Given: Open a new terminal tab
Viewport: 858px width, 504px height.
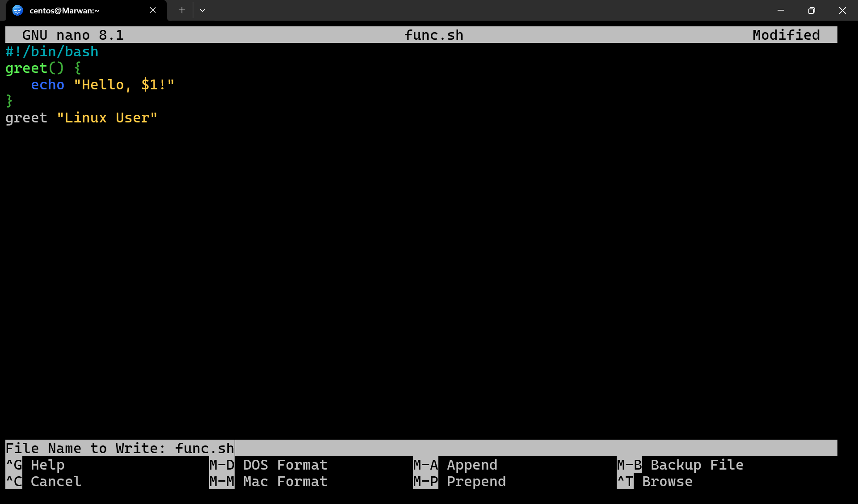Looking at the screenshot, I should tap(182, 10).
